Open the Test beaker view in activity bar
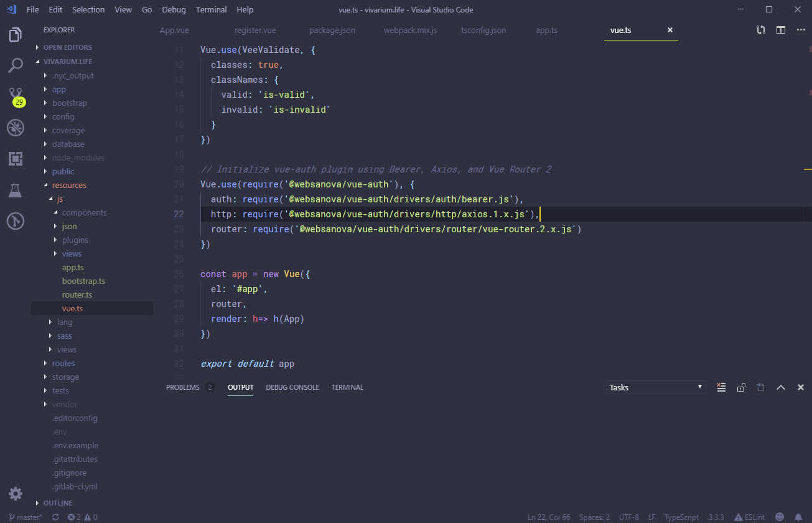812x523 pixels. 16,190
